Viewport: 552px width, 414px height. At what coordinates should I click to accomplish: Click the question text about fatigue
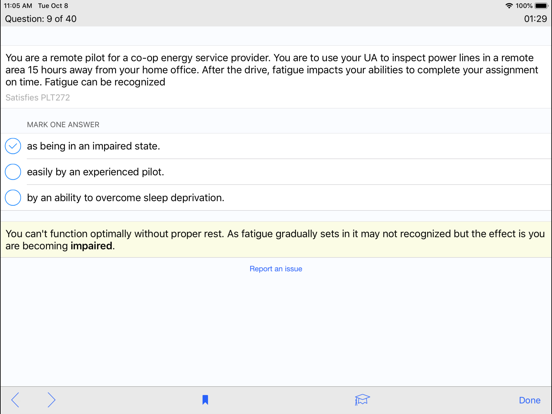(x=272, y=70)
